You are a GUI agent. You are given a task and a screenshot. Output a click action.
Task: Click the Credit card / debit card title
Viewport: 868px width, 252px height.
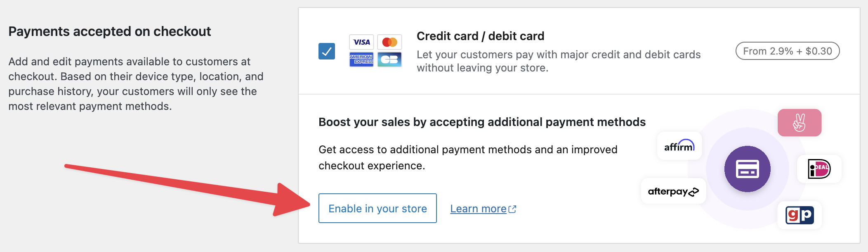[x=480, y=36]
